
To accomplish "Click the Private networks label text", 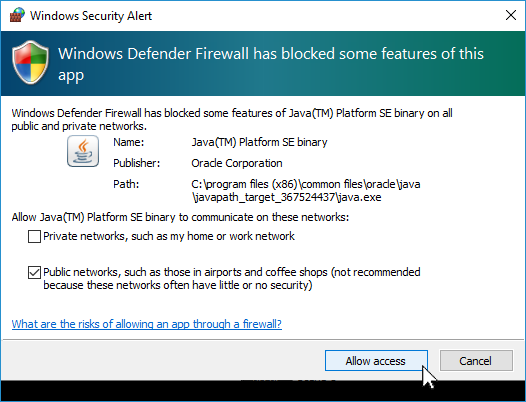I will [x=169, y=236].
